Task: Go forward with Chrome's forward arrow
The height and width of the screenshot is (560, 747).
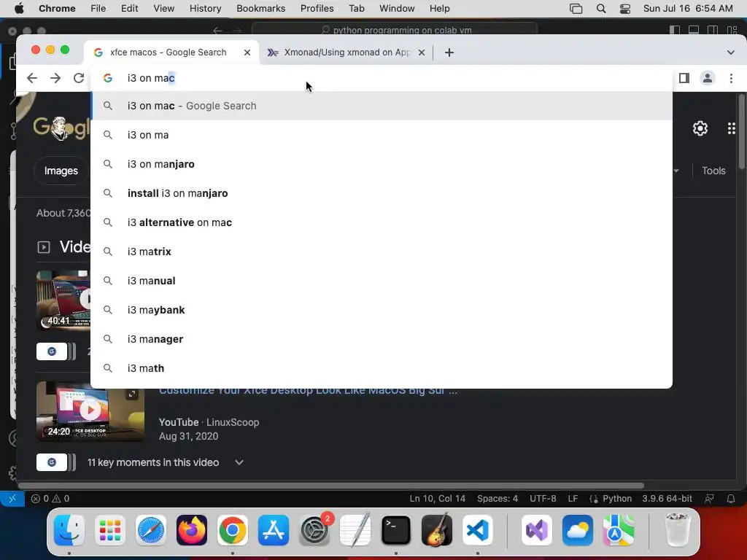Action: coord(55,78)
